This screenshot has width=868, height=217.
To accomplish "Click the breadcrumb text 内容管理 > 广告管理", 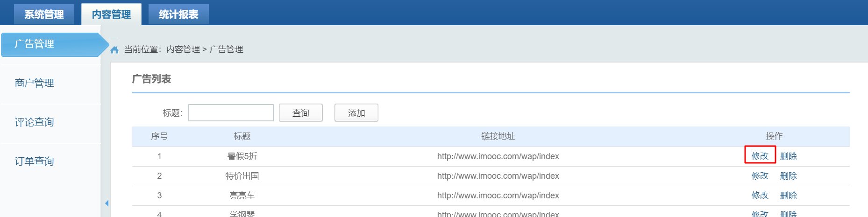I will [x=205, y=49].
